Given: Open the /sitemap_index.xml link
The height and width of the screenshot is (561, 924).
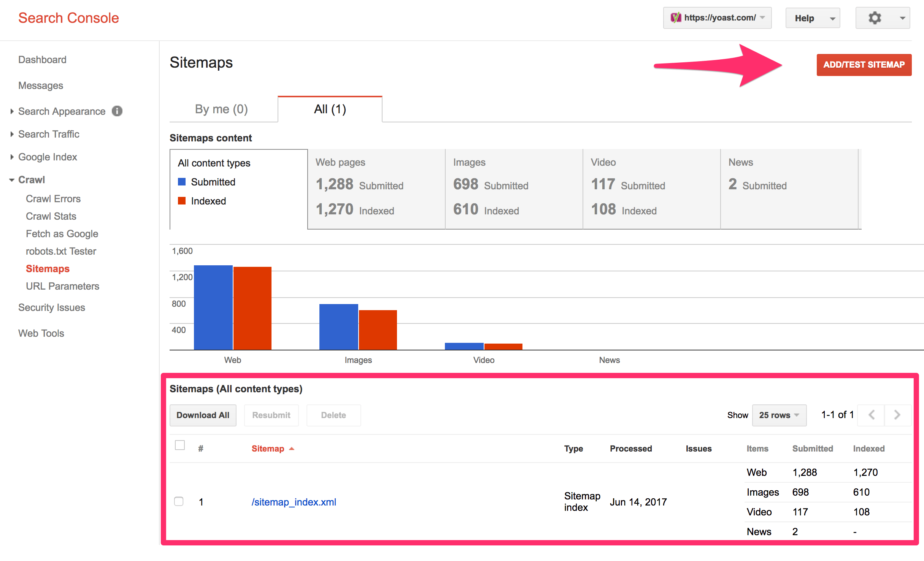Looking at the screenshot, I should point(294,502).
